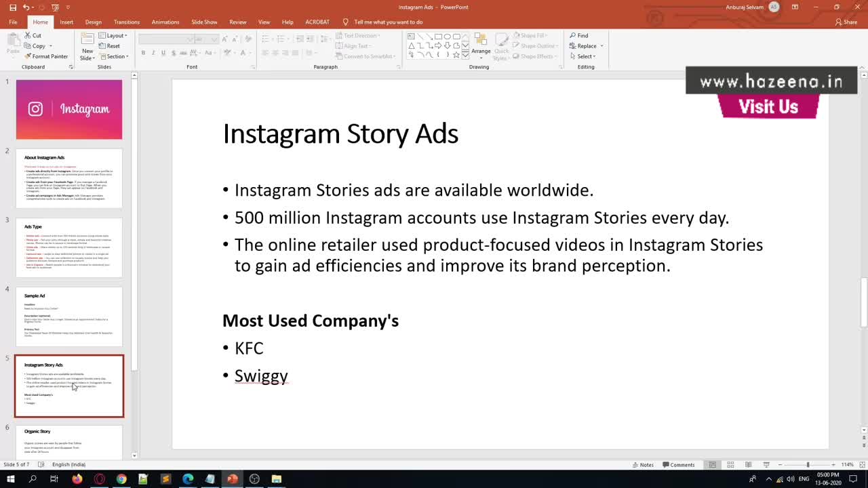Open the Windows Start menu

[10, 479]
